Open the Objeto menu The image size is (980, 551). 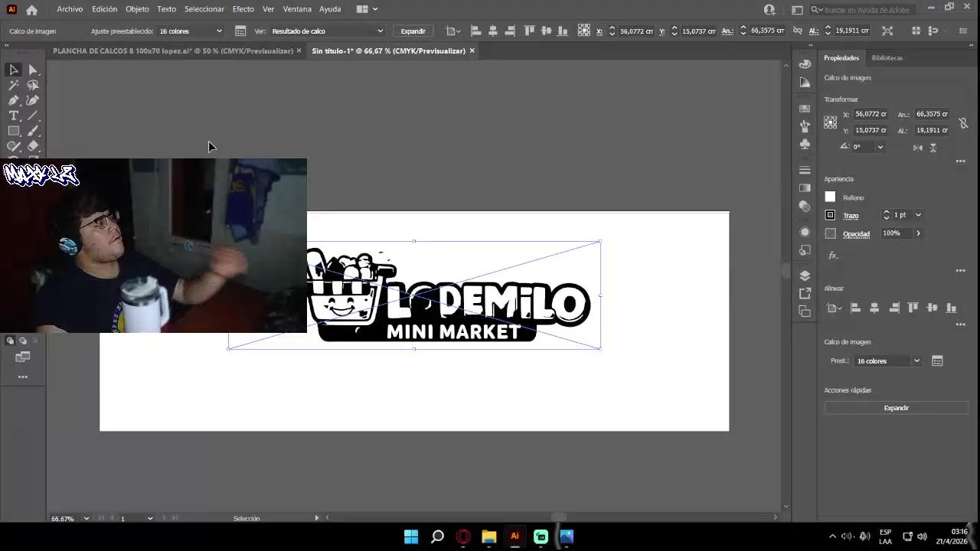coord(137,9)
